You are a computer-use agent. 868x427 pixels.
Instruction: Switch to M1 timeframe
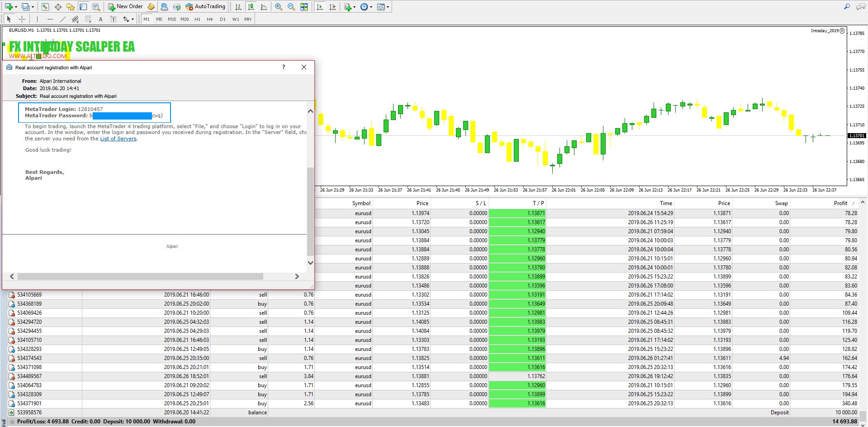147,19
